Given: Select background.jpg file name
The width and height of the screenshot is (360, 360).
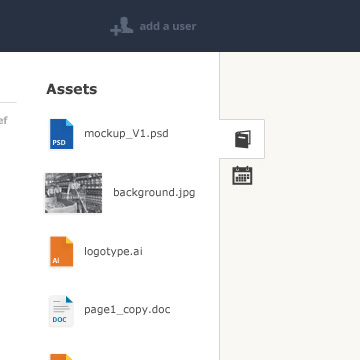Looking at the screenshot, I should click(154, 193).
